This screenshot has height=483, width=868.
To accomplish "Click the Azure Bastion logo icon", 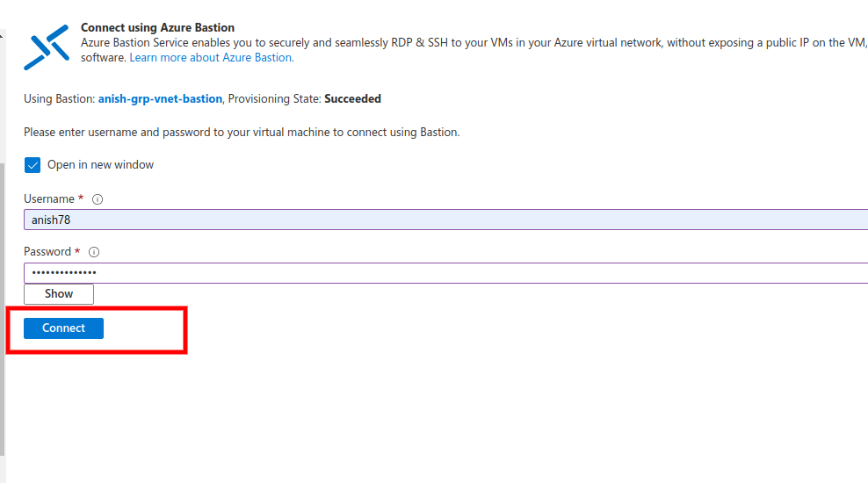I will point(47,47).
